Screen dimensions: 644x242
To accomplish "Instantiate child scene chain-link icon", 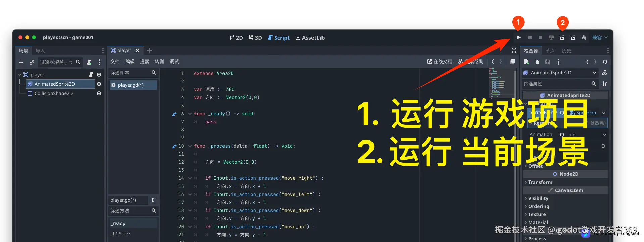I will pos(32,62).
